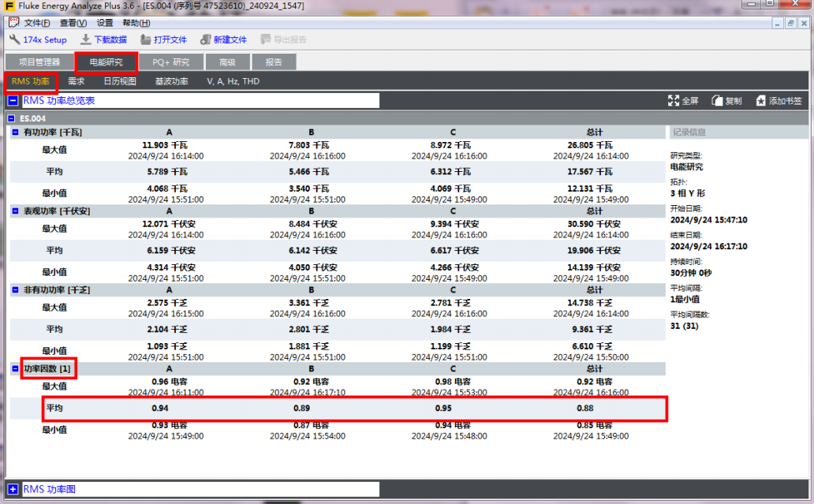Click the 复制 copy icon
The height and width of the screenshot is (504, 814).
pyautogui.click(x=718, y=101)
